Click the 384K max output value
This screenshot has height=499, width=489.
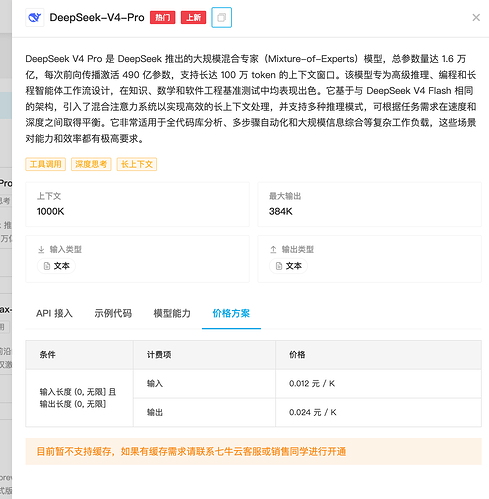[x=281, y=211]
